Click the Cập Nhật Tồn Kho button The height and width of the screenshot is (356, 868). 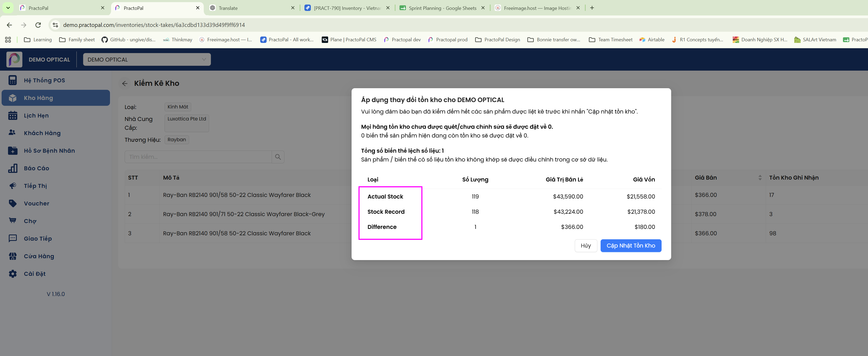point(631,246)
